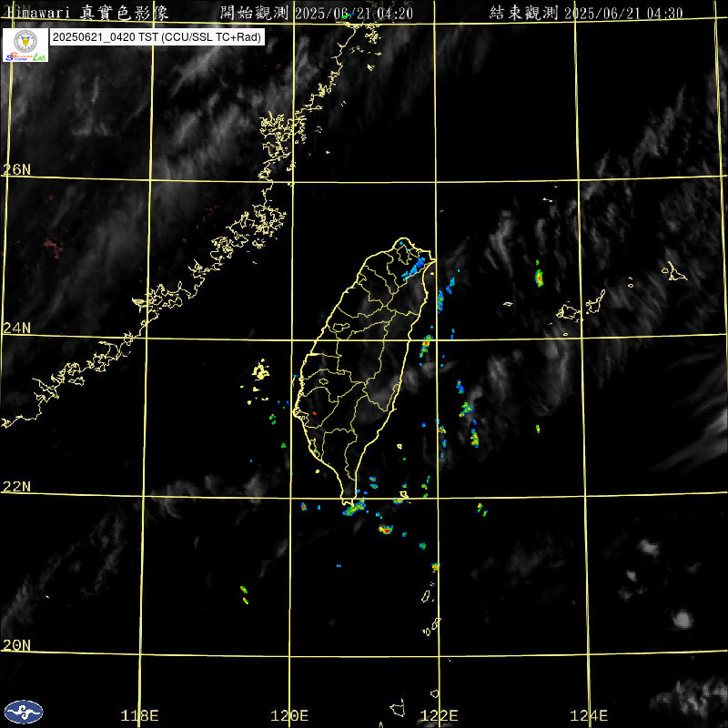The height and width of the screenshot is (728, 728).
Task: Click the 124E longitude label
Action: click(589, 715)
